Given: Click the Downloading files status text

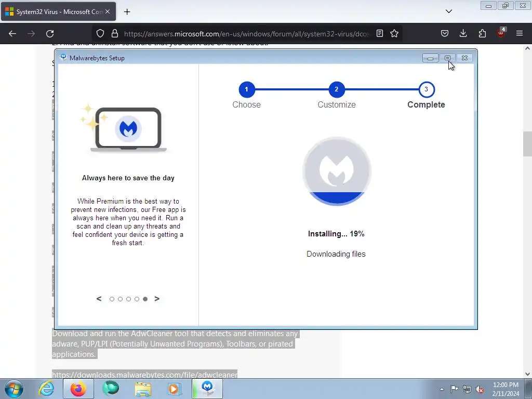Looking at the screenshot, I should 336,254.
